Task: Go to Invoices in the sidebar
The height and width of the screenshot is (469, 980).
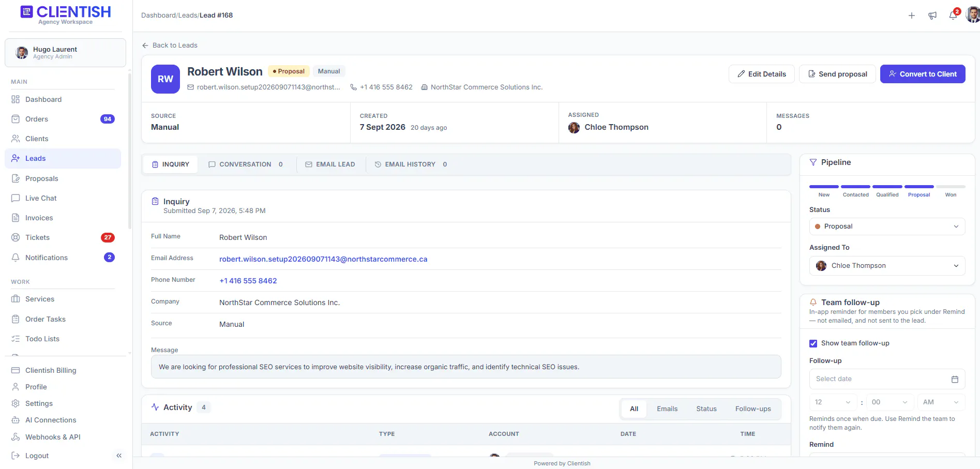Action: [x=63, y=218]
